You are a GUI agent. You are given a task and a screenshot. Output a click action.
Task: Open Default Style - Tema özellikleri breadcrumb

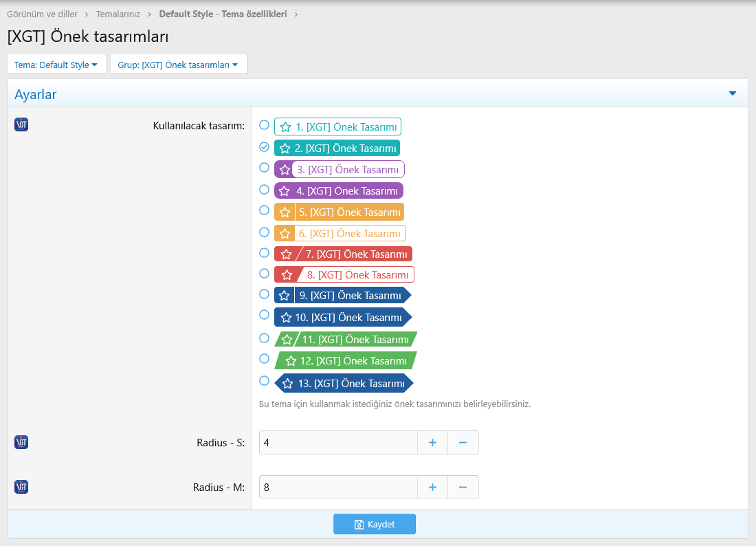point(223,14)
